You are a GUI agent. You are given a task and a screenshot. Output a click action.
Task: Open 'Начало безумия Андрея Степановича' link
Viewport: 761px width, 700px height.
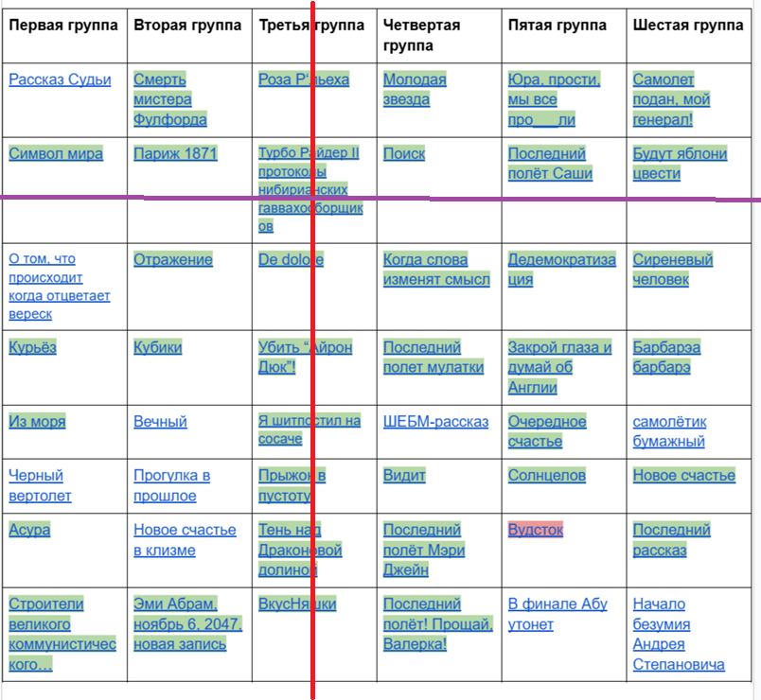click(679, 634)
